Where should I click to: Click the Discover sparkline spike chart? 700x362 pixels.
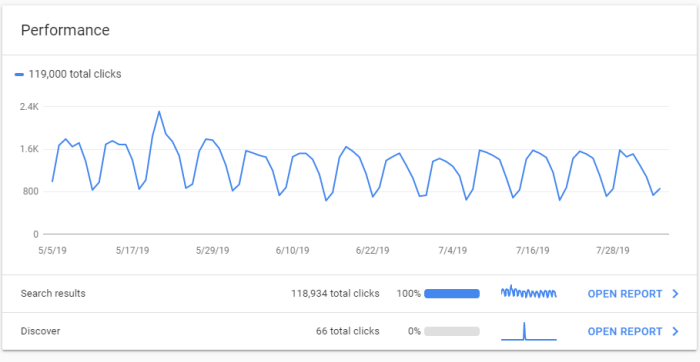coord(529,331)
